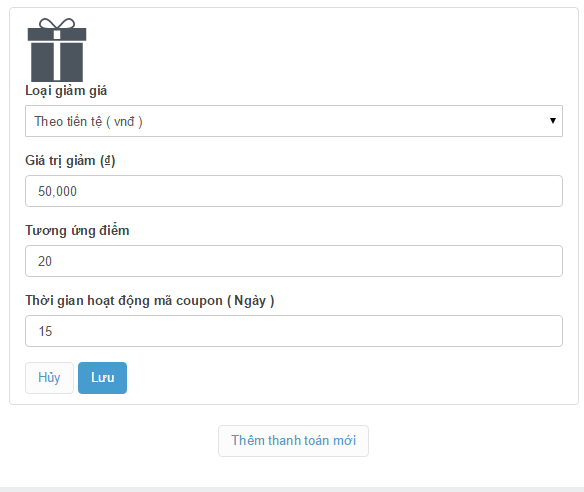Click the gift box icon
The height and width of the screenshot is (492, 584).
tap(57, 50)
